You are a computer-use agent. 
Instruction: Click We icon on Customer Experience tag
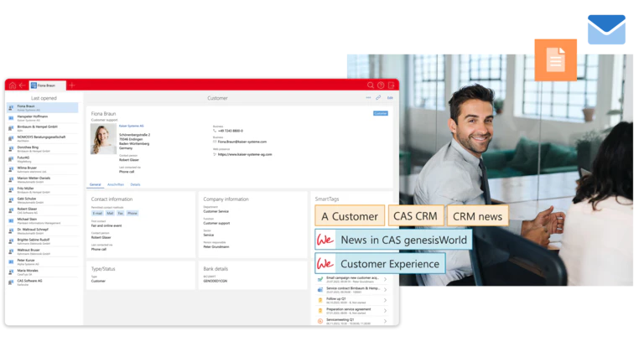coord(325,263)
